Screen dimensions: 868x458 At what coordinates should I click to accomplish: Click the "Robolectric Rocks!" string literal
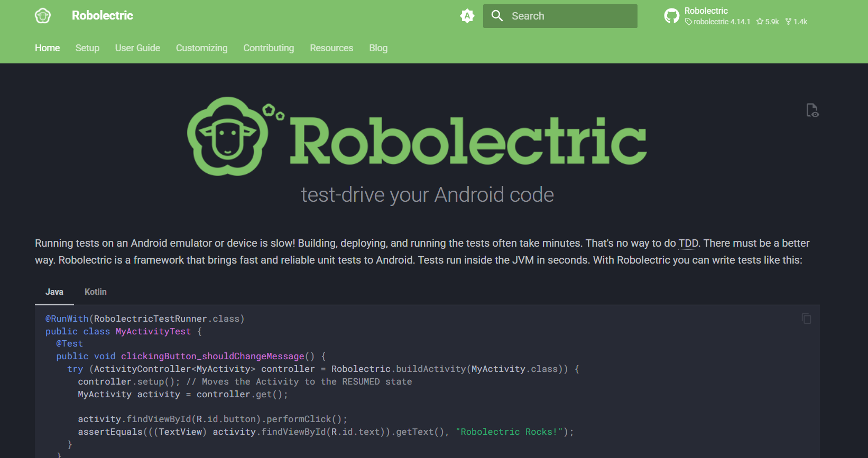[x=510, y=432]
